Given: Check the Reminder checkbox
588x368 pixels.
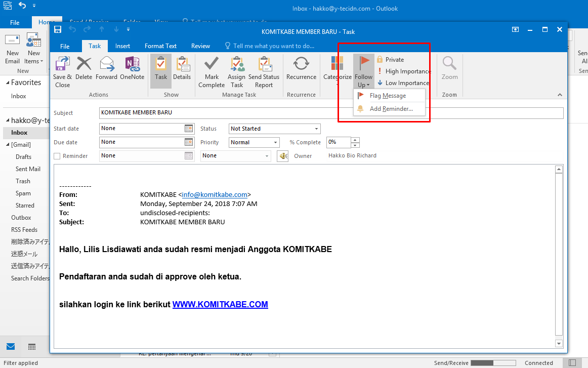Looking at the screenshot, I should pos(57,156).
